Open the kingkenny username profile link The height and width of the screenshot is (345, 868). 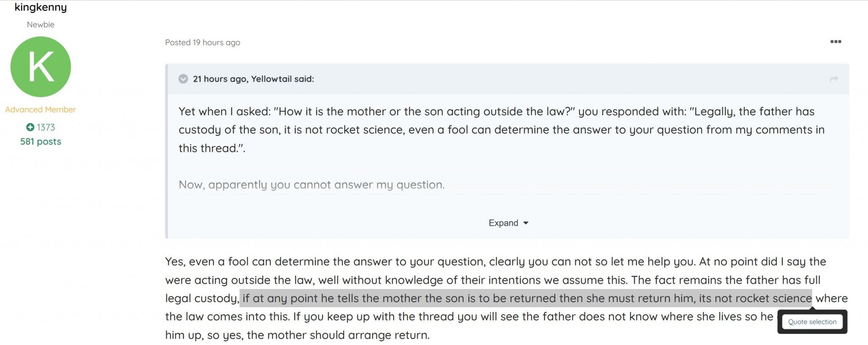tap(41, 7)
